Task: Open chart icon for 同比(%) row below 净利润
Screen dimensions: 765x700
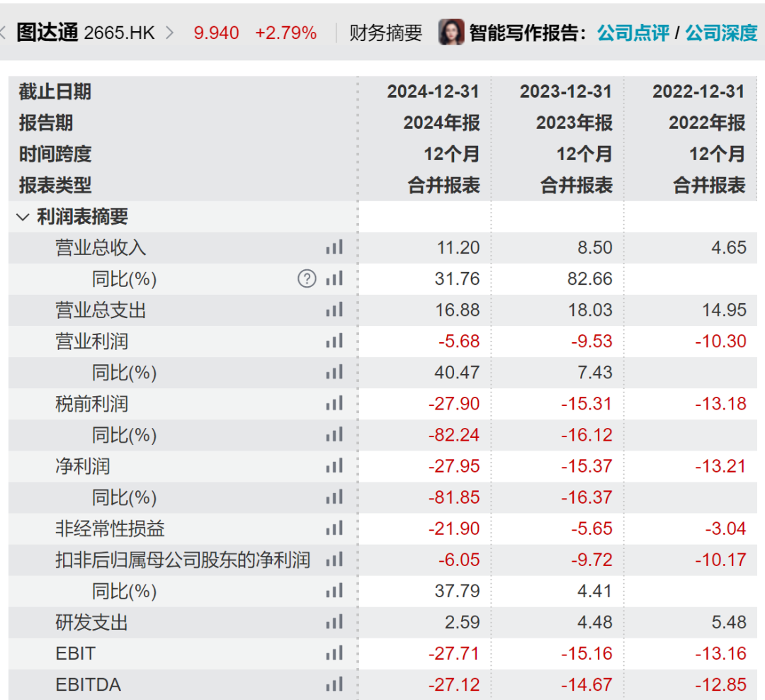Action: [334, 497]
